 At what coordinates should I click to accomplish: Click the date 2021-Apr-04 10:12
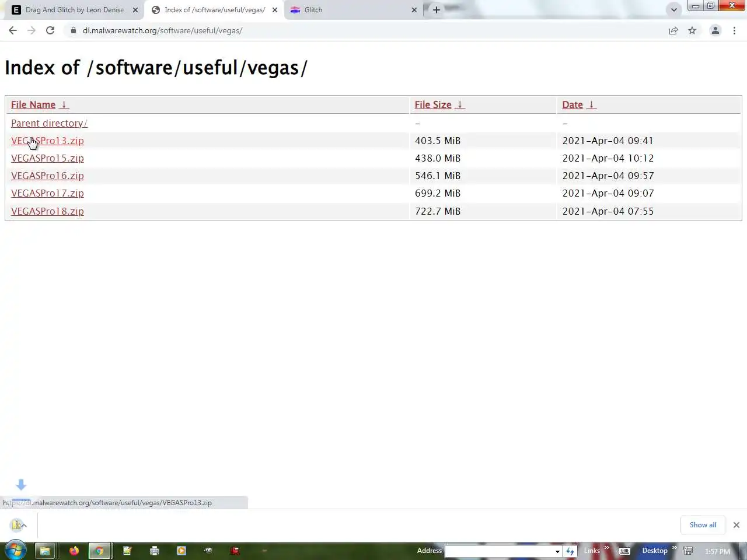608,158
